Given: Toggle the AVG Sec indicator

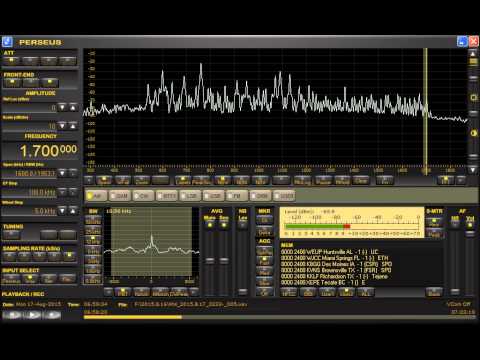Looking at the screenshot, I should [224, 225].
